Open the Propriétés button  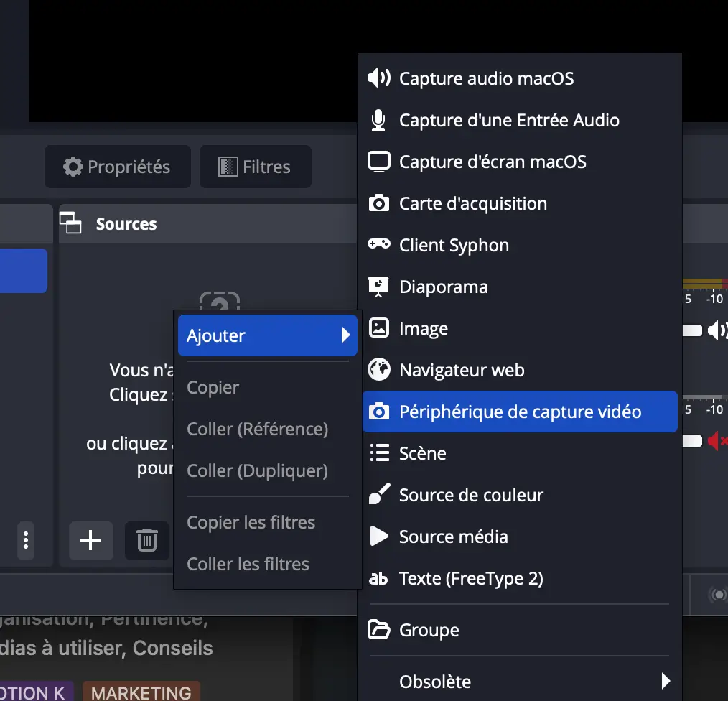117,166
